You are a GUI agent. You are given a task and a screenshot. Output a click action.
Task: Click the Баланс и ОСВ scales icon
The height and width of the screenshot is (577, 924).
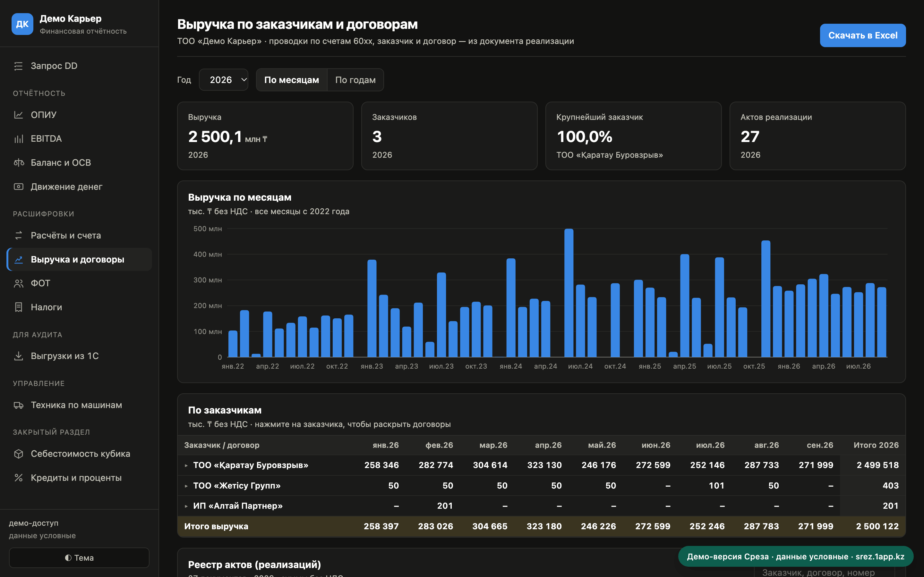coord(18,163)
